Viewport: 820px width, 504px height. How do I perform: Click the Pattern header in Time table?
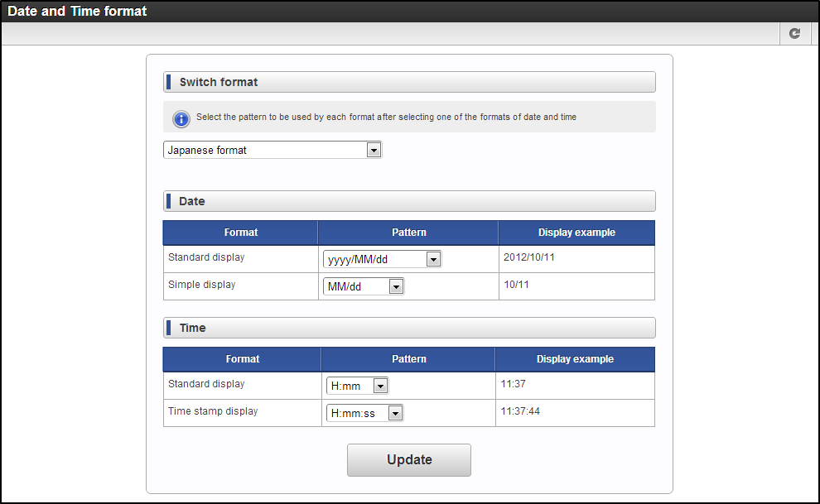[409, 359]
